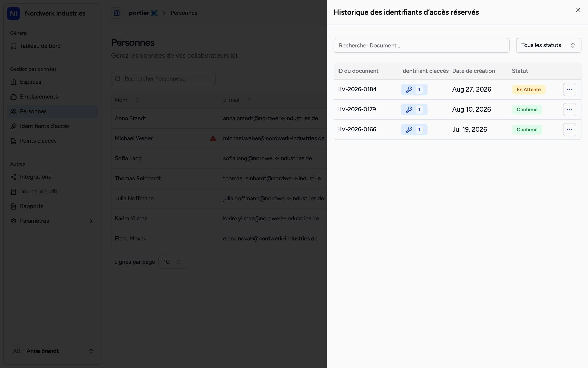This screenshot has height=368, width=588.
Task: Click the date Aug 10, 2026
Action: [x=471, y=110]
